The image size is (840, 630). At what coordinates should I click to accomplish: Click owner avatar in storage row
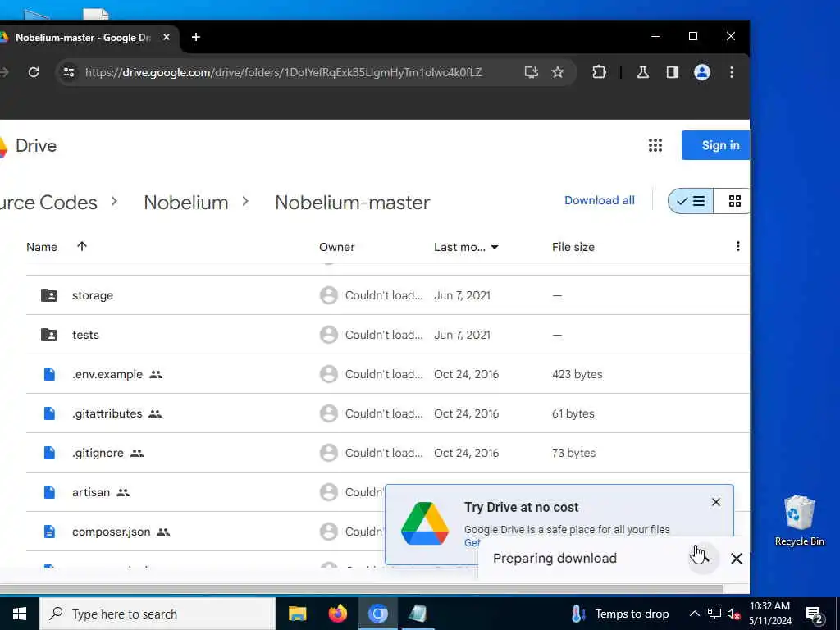(328, 295)
